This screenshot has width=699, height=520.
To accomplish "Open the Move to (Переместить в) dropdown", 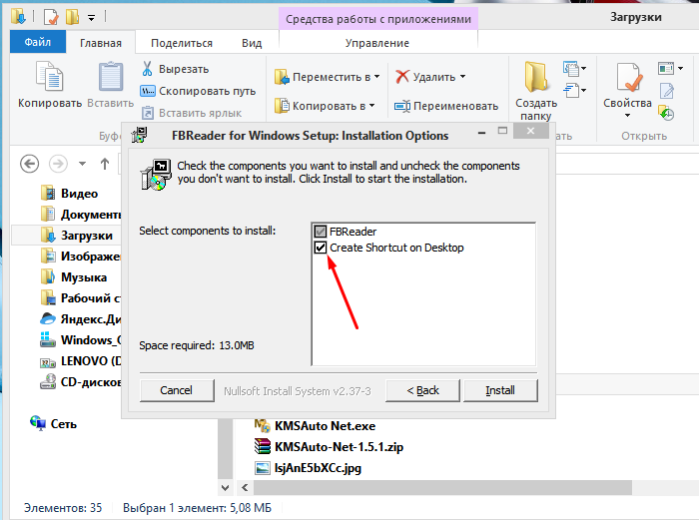I will 327,77.
